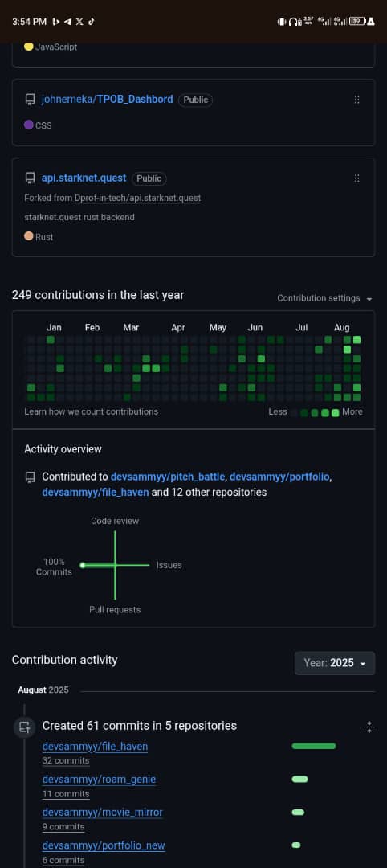Open the devsammyy/portfolio link in Activity overview
This screenshot has height=868, width=387.
(279, 477)
